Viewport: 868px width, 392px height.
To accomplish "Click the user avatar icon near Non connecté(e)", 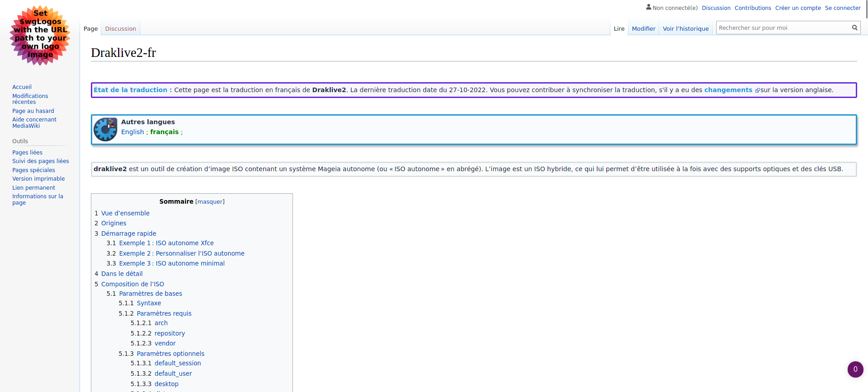I will click(x=649, y=7).
